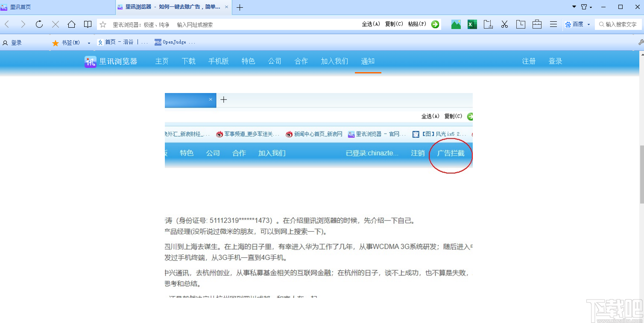
Task: Click 登录 on the bookmarks bar
Action: [x=12, y=43]
